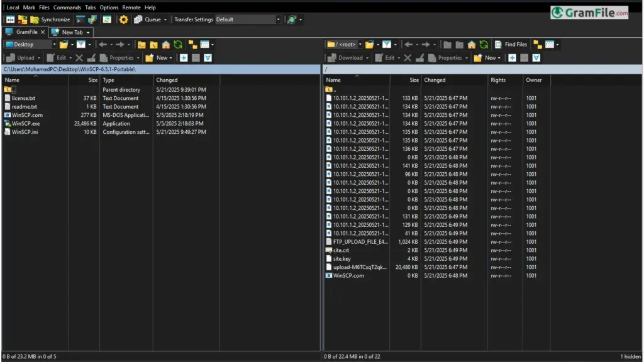
Task: Click the local panel Edit button
Action: point(57,58)
